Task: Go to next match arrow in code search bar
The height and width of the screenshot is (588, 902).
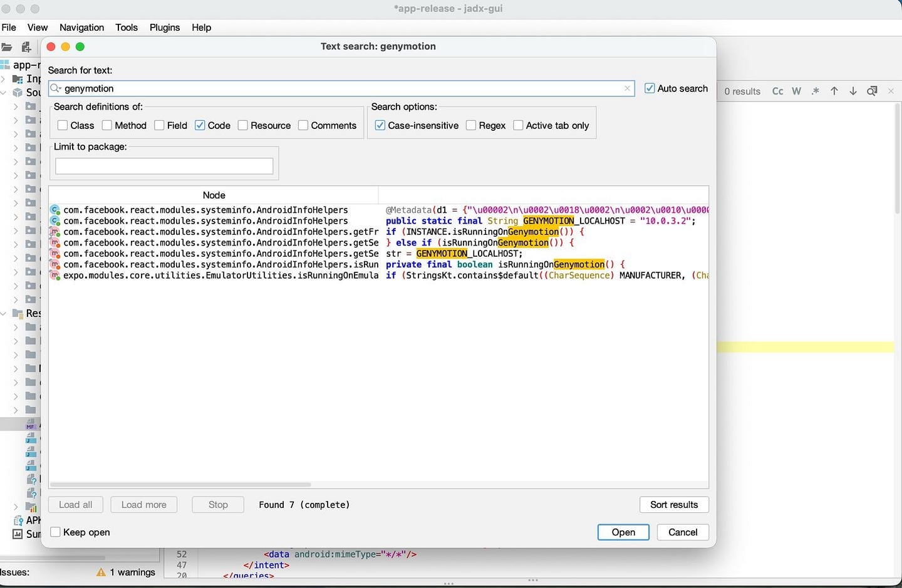Action: pos(853,91)
